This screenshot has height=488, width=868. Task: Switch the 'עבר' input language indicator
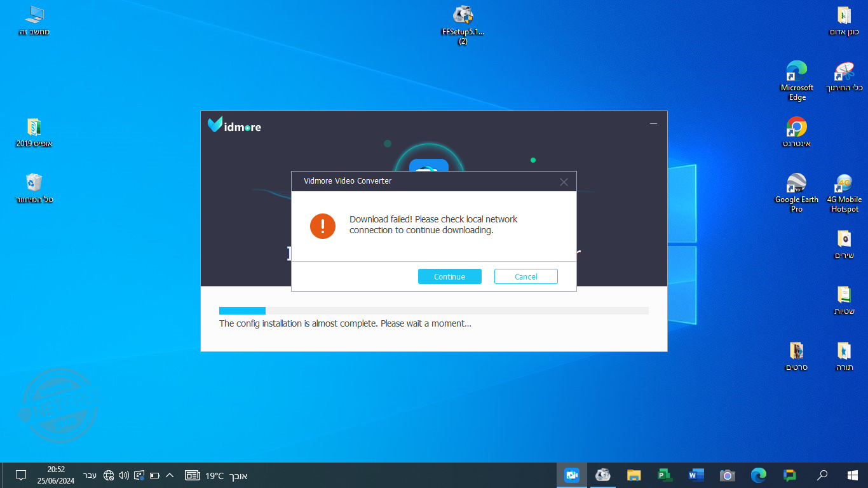click(90, 475)
